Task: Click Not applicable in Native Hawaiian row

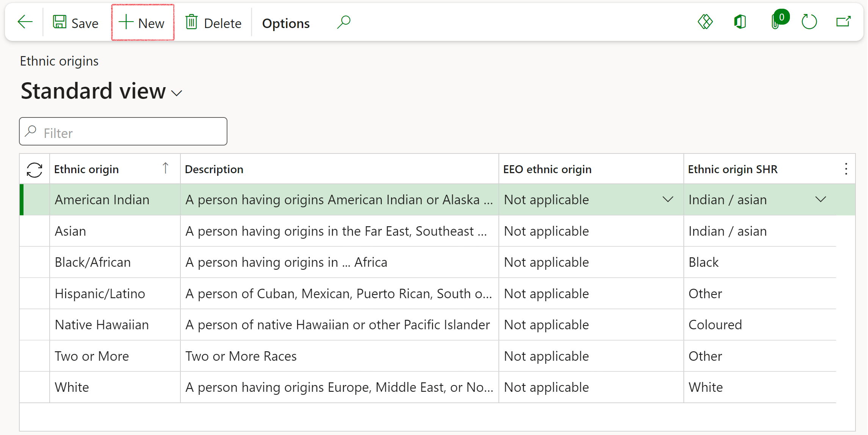Action: pos(591,325)
